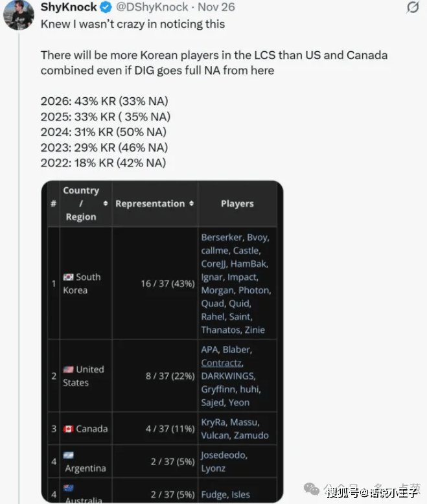The image size is (427, 504).
Task: Click the # column header
Action: coord(53,203)
